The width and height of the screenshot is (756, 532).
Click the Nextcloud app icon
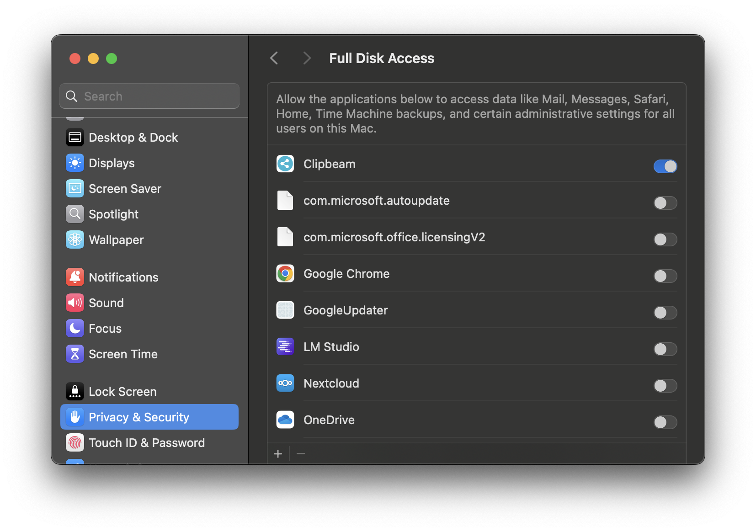pos(285,383)
